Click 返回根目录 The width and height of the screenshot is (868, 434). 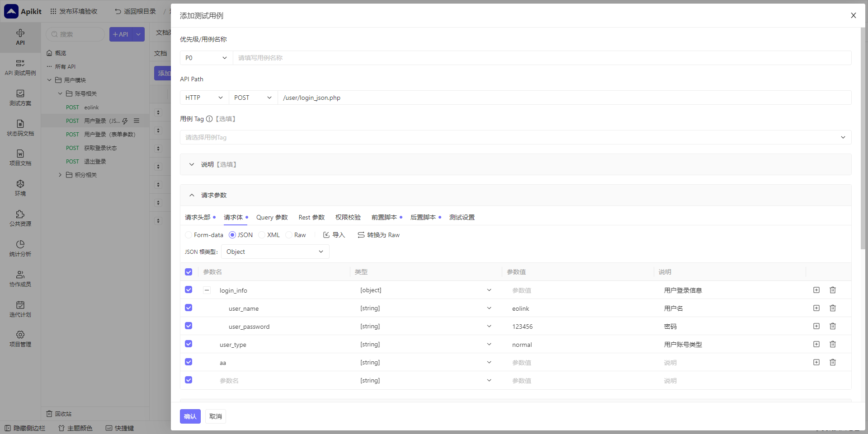pos(135,11)
